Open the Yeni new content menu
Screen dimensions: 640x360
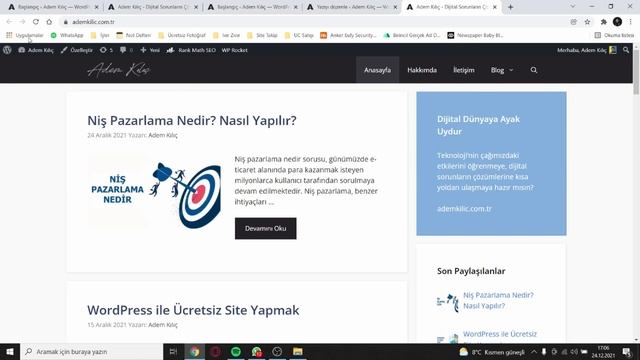[150, 50]
